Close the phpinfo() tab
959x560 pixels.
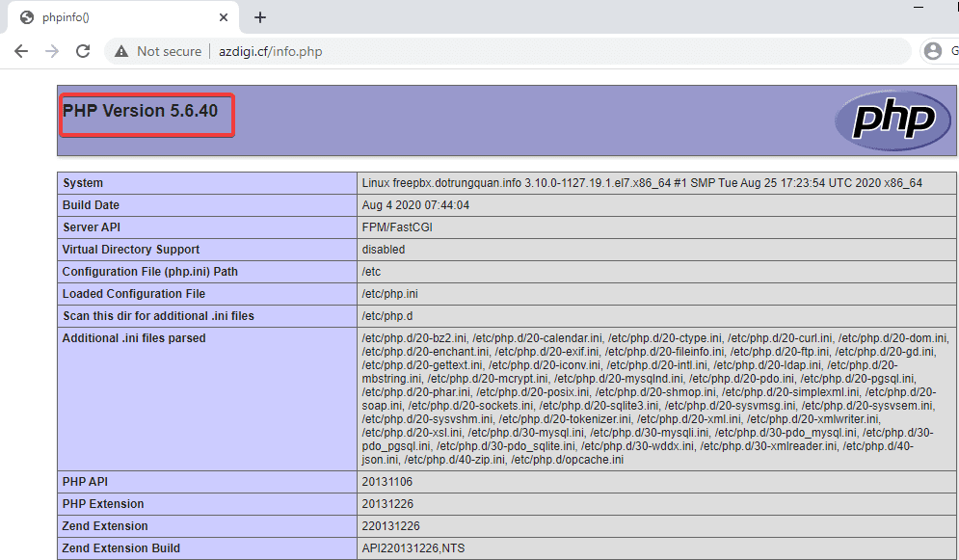tap(224, 17)
